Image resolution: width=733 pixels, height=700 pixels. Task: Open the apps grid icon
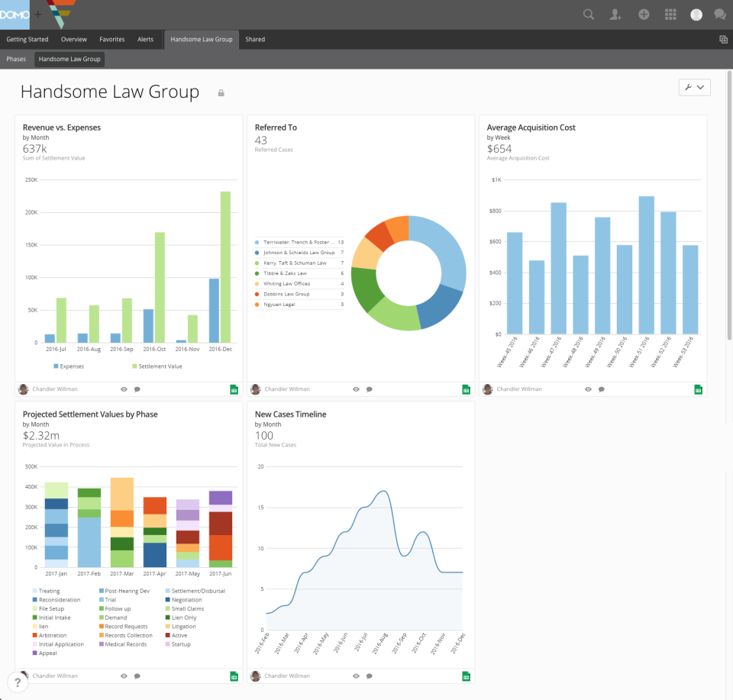670,15
